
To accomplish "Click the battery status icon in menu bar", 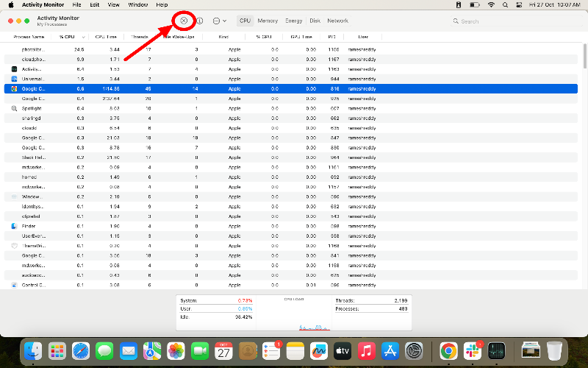I will [475, 5].
